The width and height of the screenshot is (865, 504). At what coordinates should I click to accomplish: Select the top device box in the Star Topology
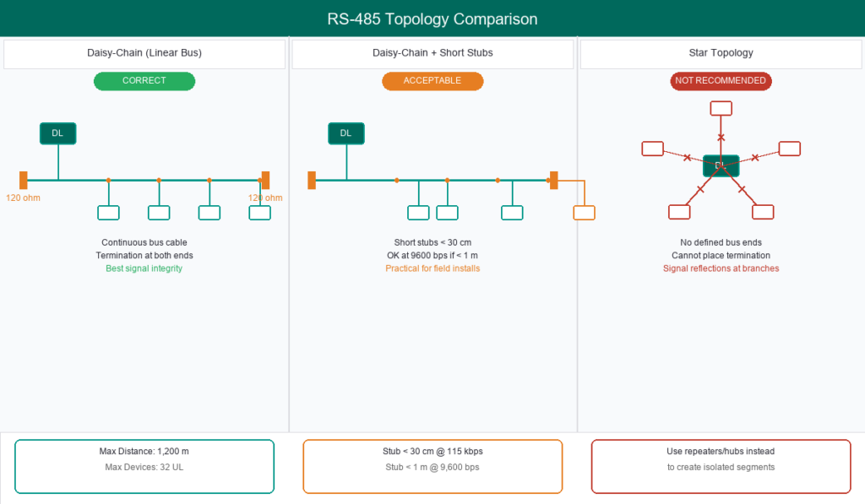(721, 108)
